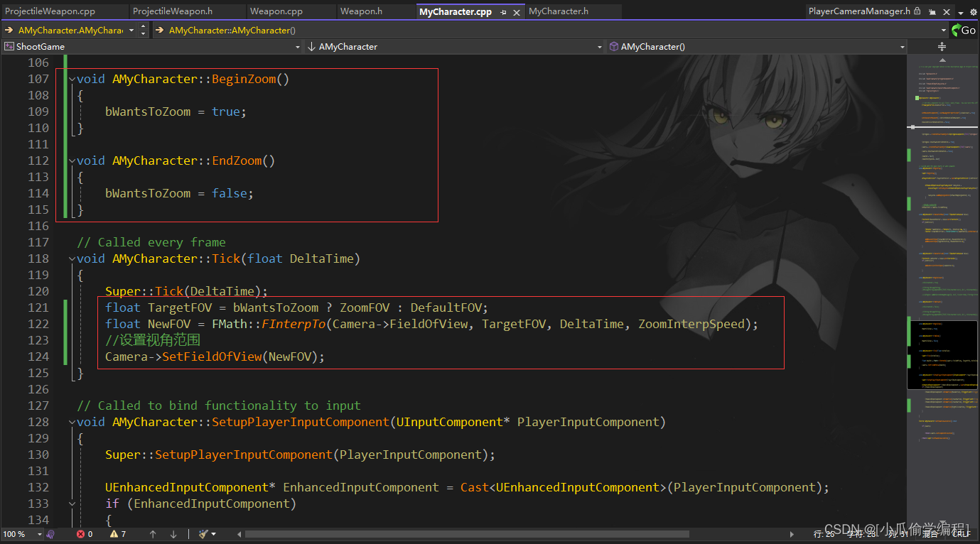Open the document tabs overflow dropdown arrow
Viewport: 980px width, 544px height.
click(x=960, y=12)
